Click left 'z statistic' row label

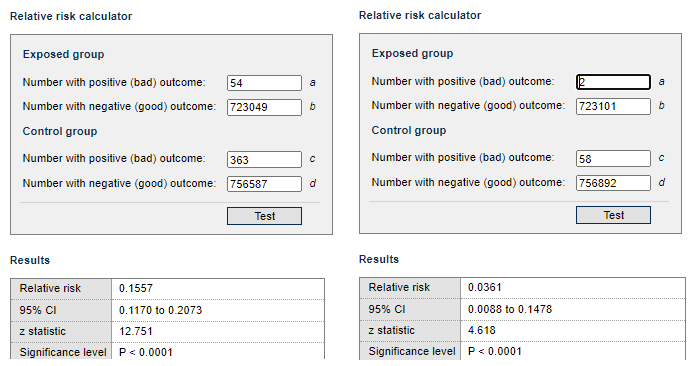tap(43, 331)
